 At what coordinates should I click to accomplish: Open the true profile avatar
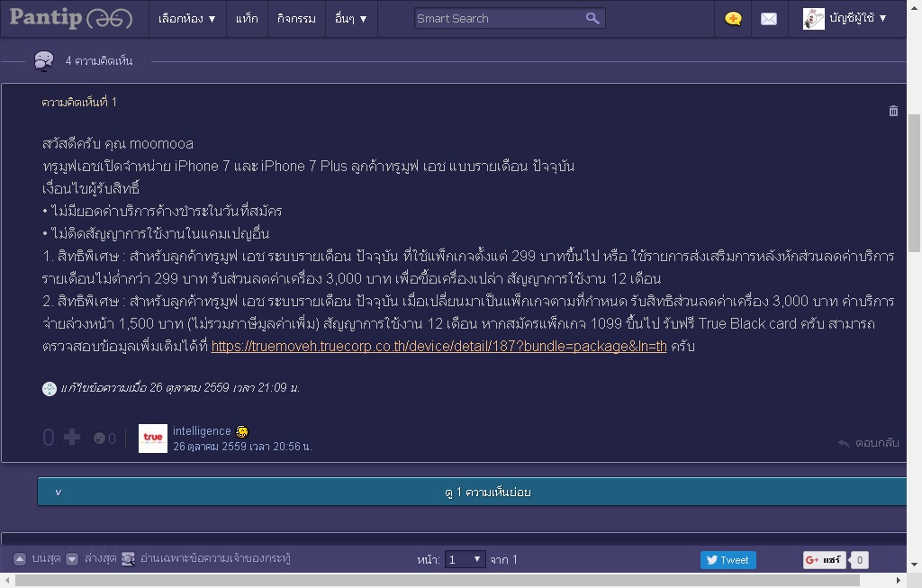click(153, 438)
